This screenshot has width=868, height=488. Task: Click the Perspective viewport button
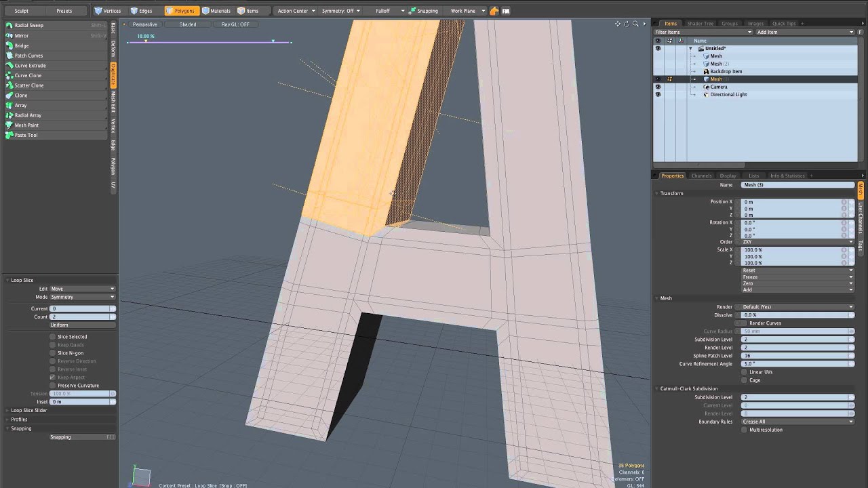point(144,24)
